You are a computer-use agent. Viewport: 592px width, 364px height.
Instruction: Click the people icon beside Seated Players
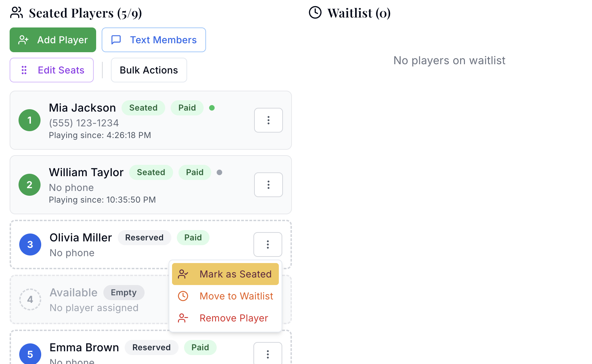point(16,13)
